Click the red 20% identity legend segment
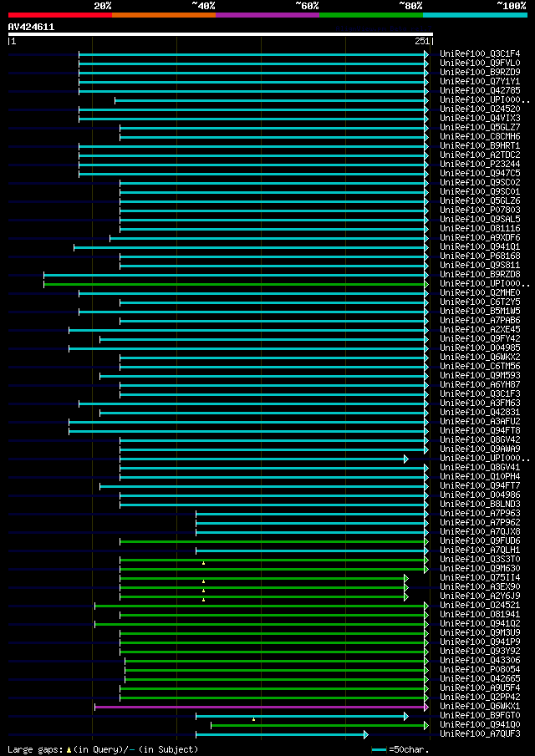The height and width of the screenshot is (756, 535). point(60,15)
